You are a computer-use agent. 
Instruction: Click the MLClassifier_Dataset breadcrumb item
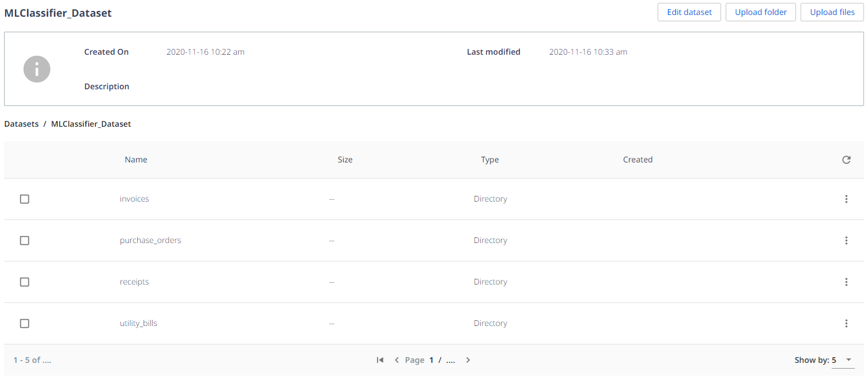pyautogui.click(x=90, y=123)
